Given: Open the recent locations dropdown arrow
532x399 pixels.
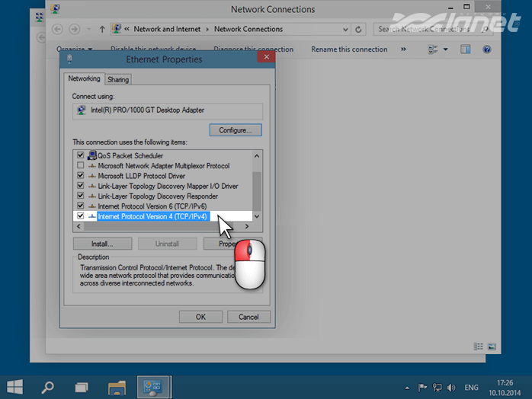Looking at the screenshot, I should click(89, 30).
